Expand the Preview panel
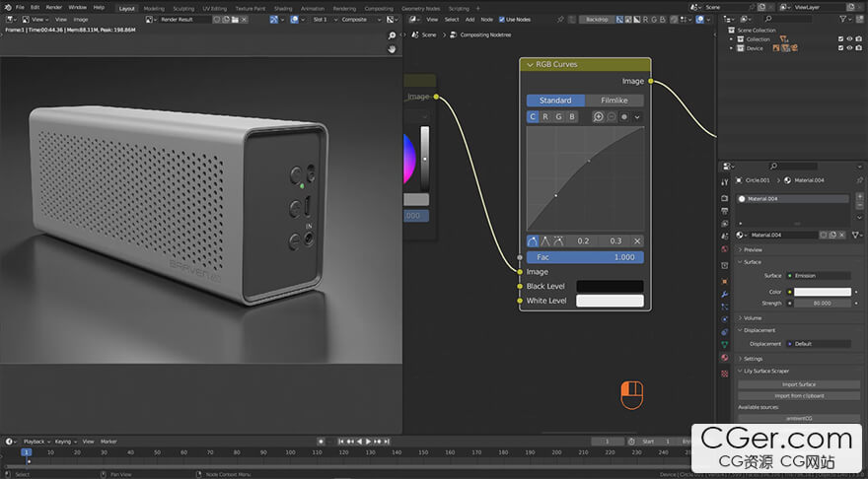Image resolution: width=868 pixels, height=479 pixels. tap(753, 250)
